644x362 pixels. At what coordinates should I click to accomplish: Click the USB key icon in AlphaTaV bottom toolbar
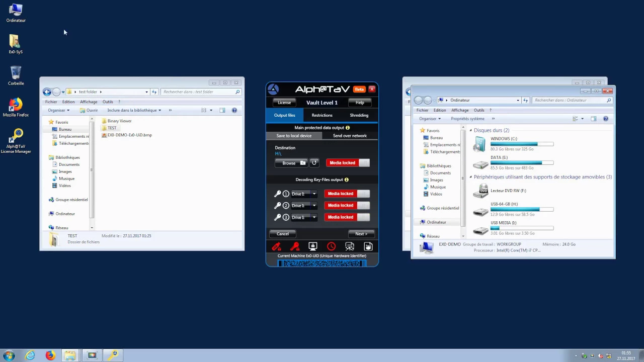coord(276,246)
